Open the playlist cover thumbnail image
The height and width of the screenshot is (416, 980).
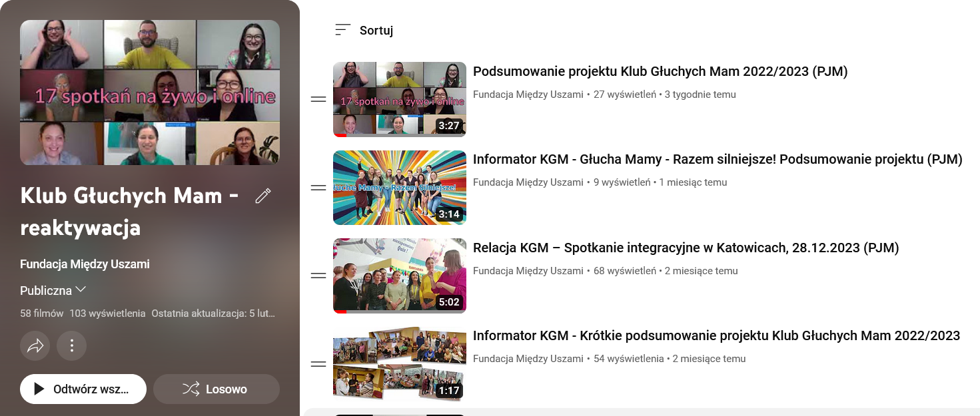(150, 93)
